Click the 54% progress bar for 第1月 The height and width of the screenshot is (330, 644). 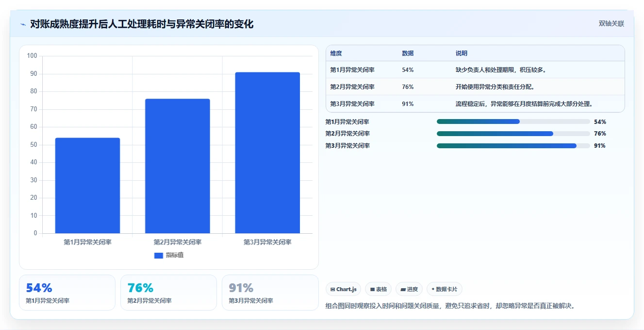point(513,122)
